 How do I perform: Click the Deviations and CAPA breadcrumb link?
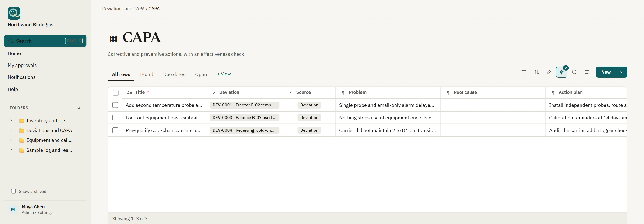click(123, 9)
